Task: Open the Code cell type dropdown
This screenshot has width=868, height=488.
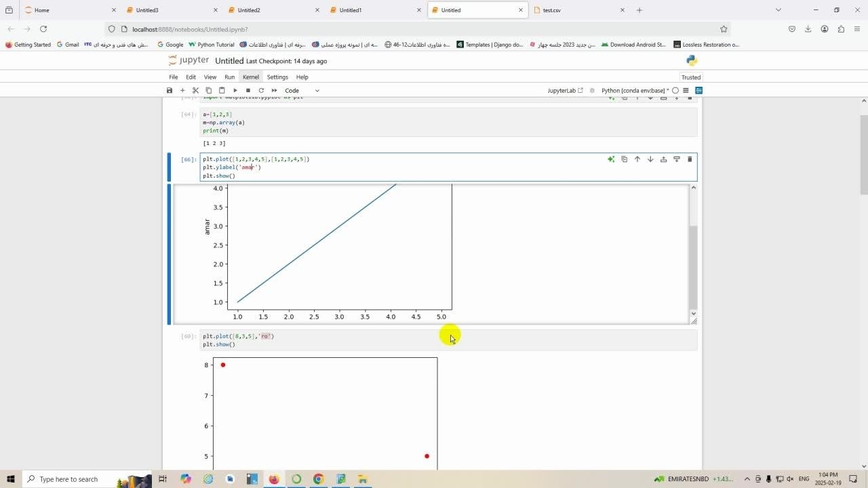Action: pos(302,91)
